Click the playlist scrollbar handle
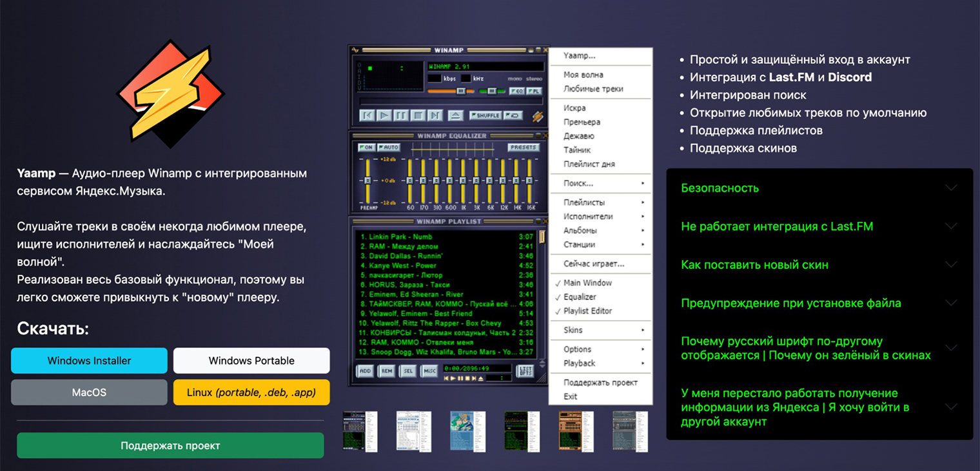The width and height of the screenshot is (980, 471). pos(542,237)
